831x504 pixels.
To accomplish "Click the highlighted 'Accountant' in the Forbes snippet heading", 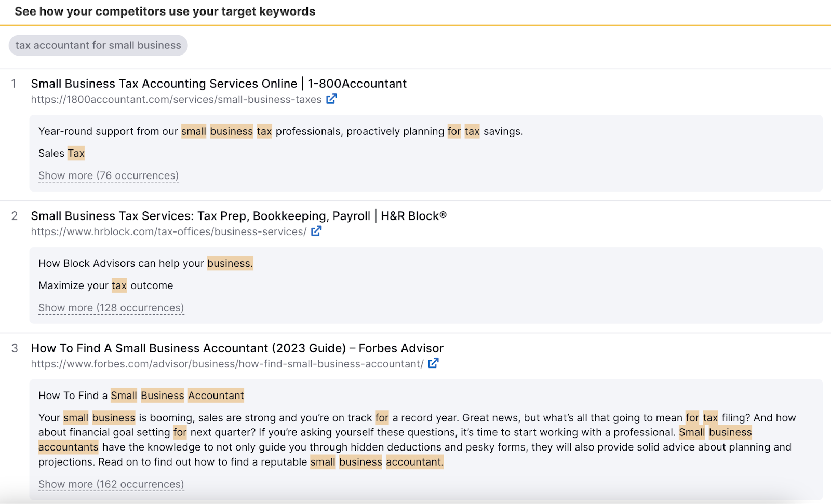I will [x=216, y=395].
